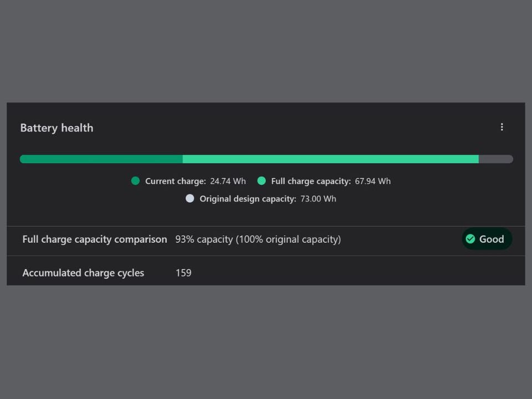Image resolution: width=532 pixels, height=399 pixels.
Task: Open the three-dot more options menu
Action: [502, 127]
